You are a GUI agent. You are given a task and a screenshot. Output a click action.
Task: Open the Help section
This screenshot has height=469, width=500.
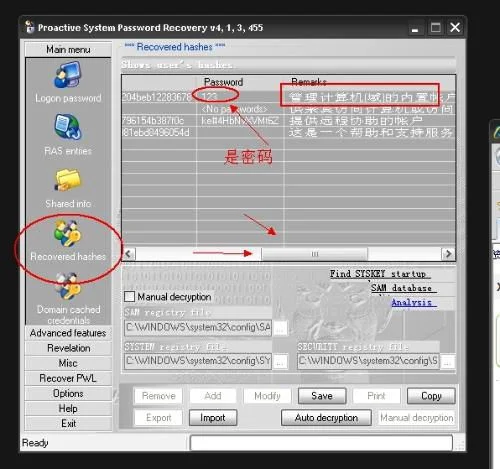pyautogui.click(x=68, y=408)
